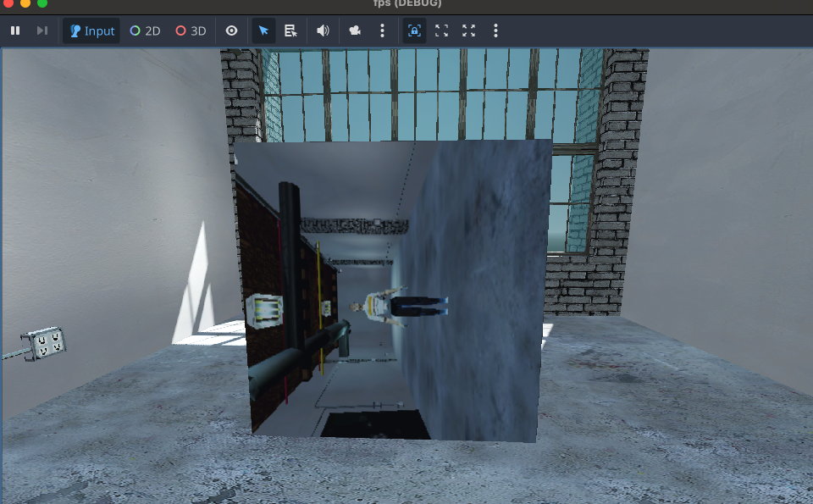This screenshot has width=813, height=504.
Task: Open the pick node from list tool
Action: tap(290, 30)
